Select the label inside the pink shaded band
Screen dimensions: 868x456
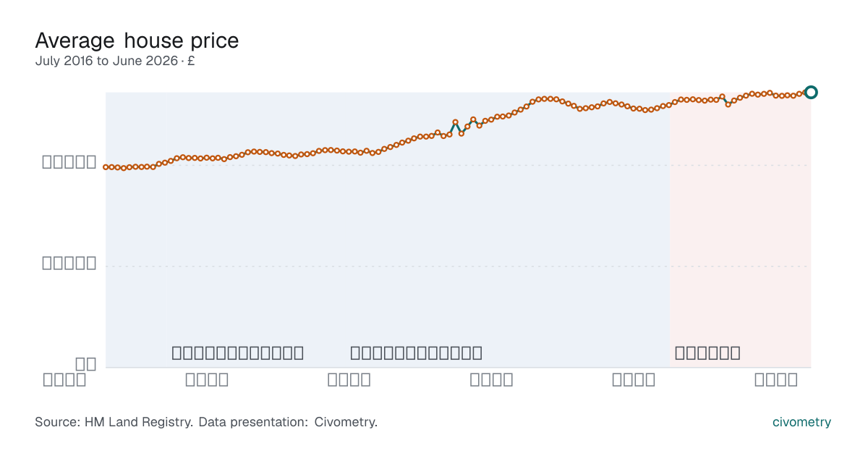click(x=707, y=353)
